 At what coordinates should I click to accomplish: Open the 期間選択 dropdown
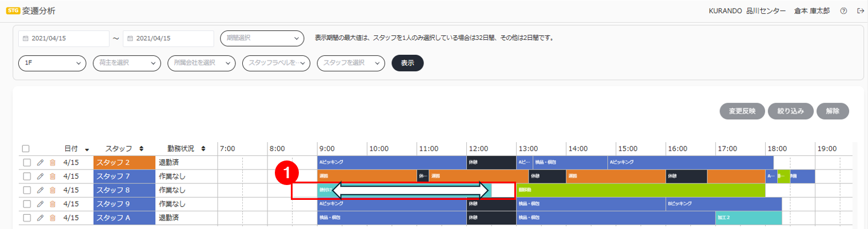[262, 38]
